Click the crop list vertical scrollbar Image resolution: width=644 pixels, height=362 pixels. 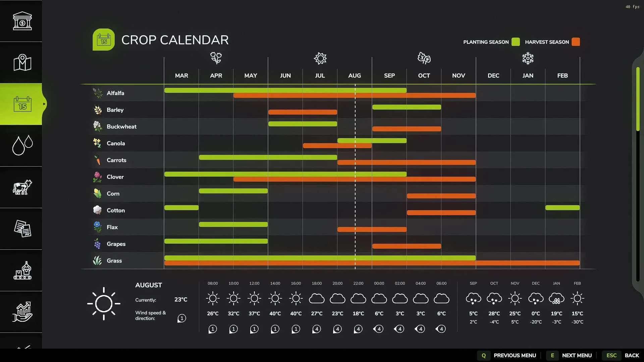[x=638, y=174]
